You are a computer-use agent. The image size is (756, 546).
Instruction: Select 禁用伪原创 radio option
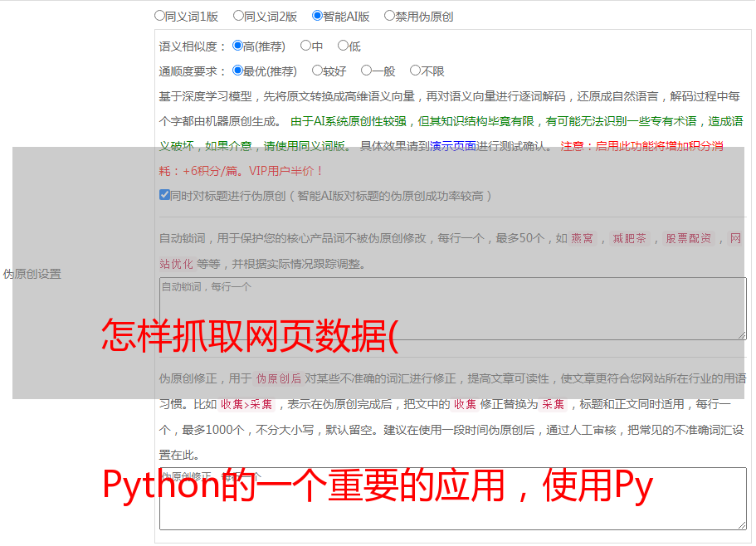pyautogui.click(x=389, y=16)
